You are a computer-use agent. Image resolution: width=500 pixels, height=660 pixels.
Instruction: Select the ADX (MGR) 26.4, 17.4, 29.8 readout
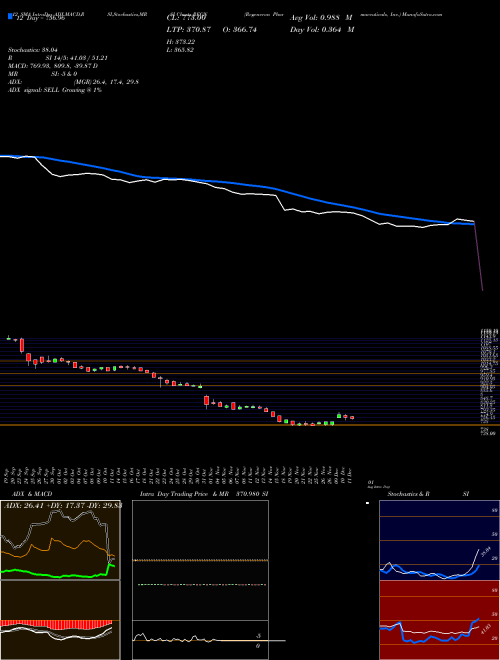pyautogui.click(x=74, y=82)
